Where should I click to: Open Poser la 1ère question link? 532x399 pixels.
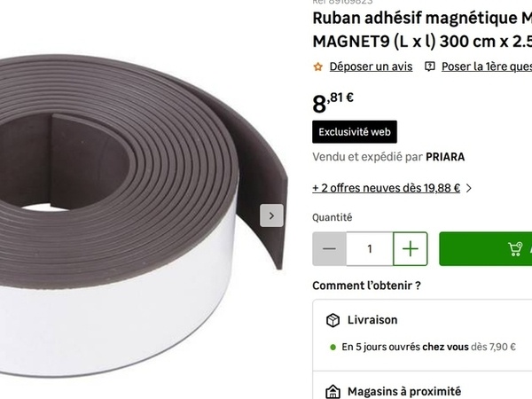click(487, 66)
